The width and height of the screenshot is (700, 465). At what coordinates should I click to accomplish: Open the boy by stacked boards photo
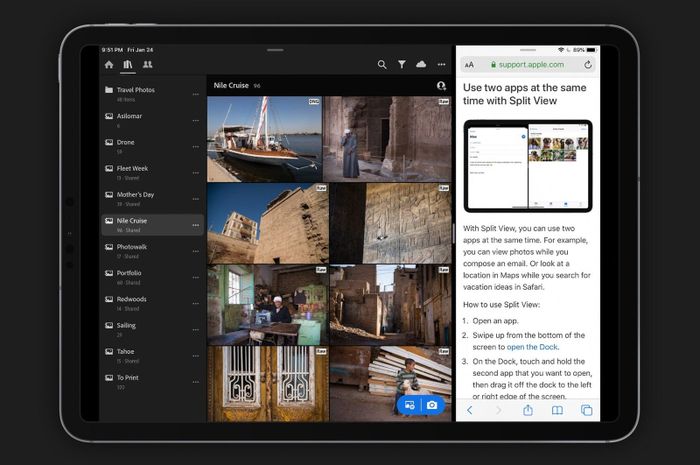tap(391, 384)
